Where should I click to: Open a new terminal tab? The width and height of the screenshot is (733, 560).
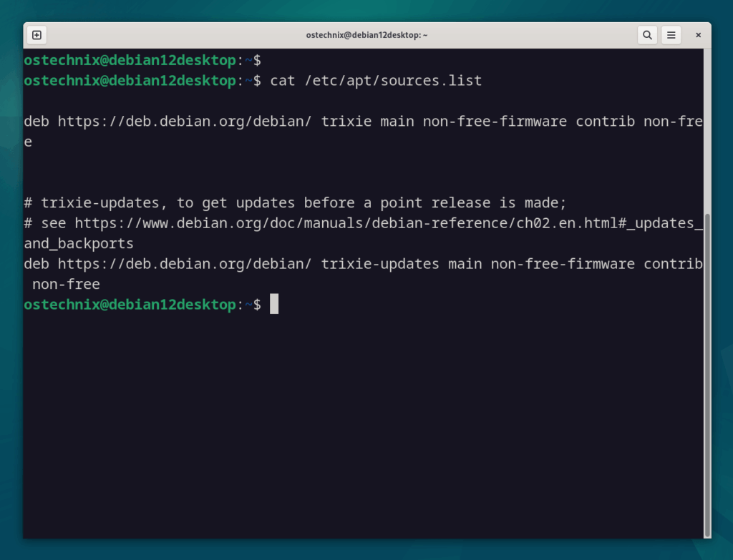click(x=36, y=34)
